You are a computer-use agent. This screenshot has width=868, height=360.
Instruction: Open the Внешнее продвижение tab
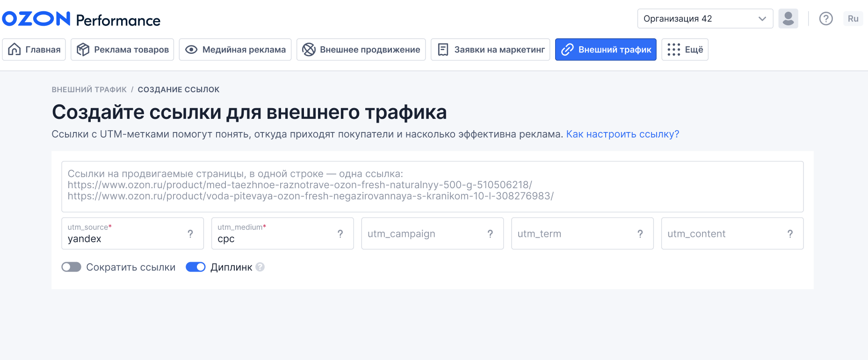click(x=361, y=50)
